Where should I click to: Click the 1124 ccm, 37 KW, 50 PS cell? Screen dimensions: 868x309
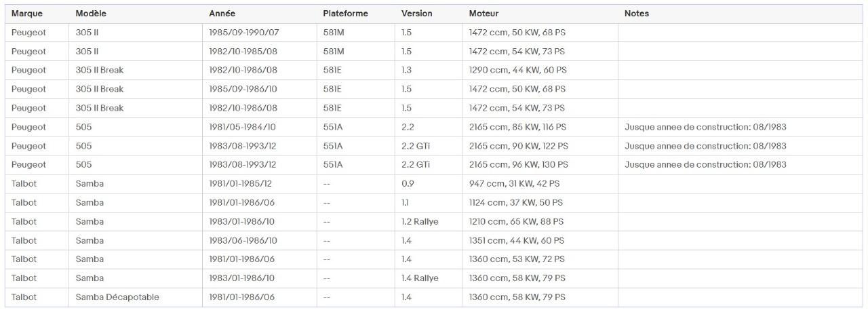coord(515,202)
